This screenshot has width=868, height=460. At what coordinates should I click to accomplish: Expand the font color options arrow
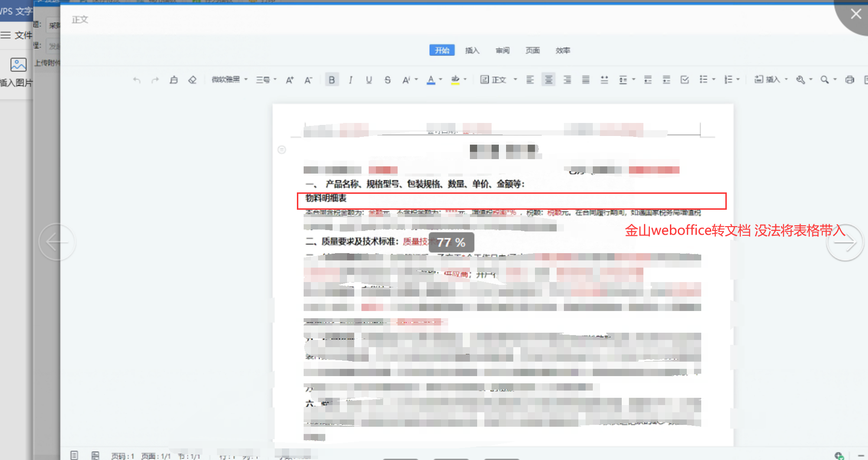coord(441,80)
